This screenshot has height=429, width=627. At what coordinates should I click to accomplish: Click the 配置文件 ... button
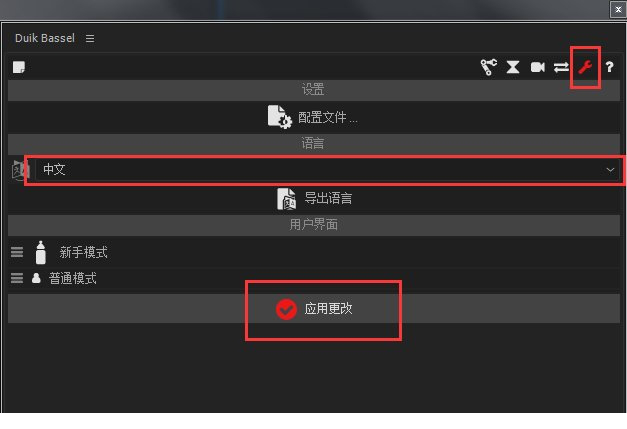pos(314,117)
